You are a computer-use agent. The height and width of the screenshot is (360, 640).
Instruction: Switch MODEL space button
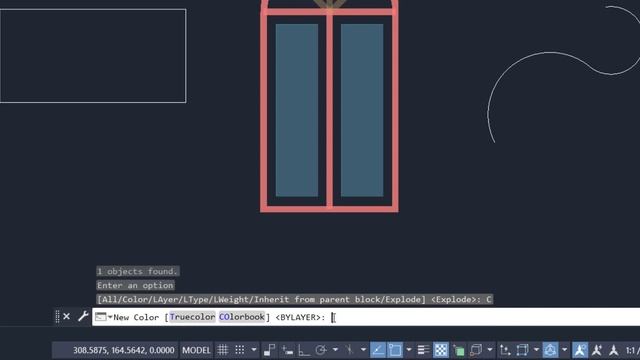[x=196, y=350]
